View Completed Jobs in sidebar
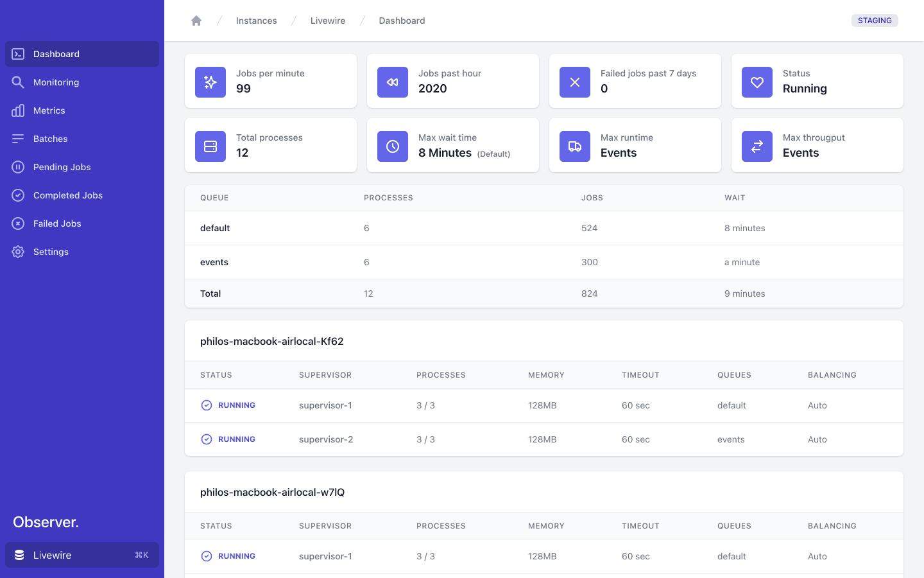 tap(68, 195)
